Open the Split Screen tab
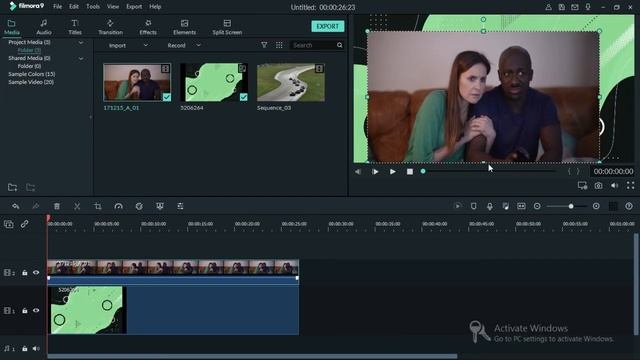640x360 pixels. 227,27
